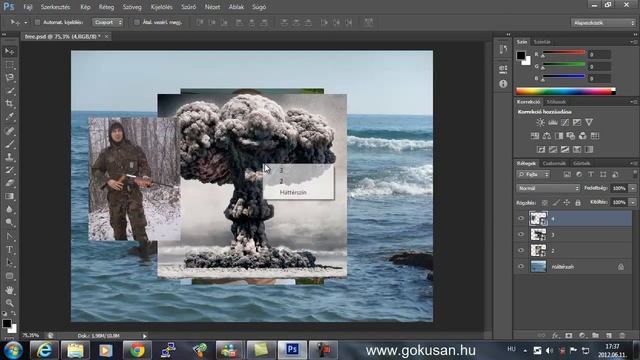This screenshot has width=640, height=360.
Task: Open the Kitöltés fill slider arrow
Action: pyautogui.click(x=633, y=202)
